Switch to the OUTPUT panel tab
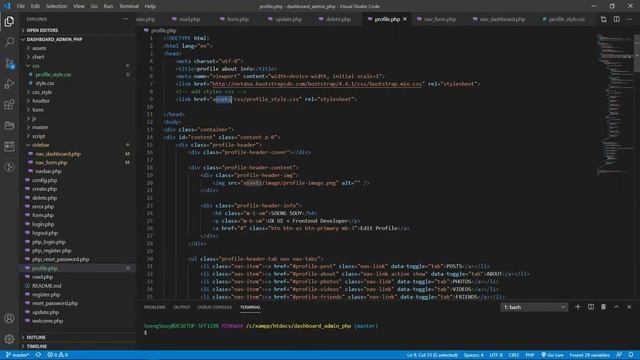This screenshot has width=640, height=360. pos(182,307)
